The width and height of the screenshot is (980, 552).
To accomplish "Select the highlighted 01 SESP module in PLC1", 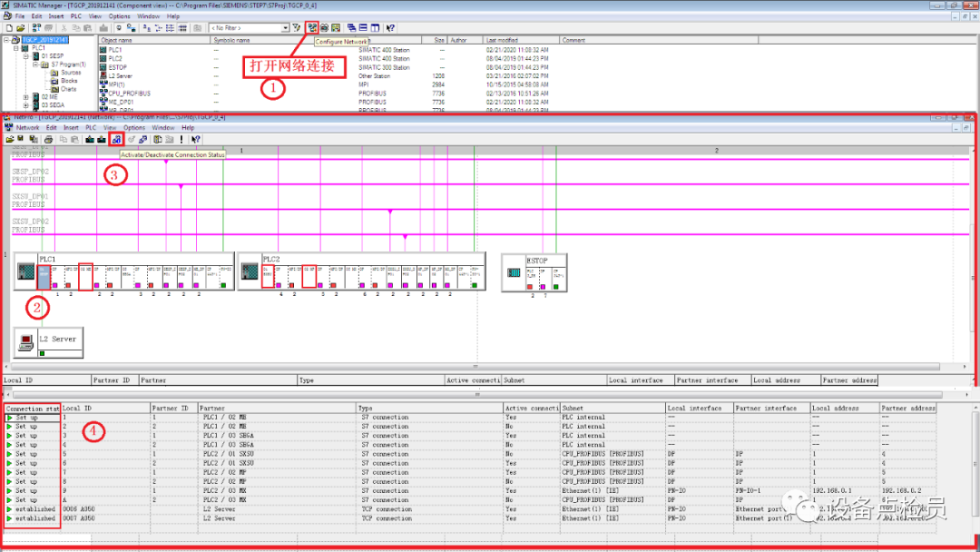I will 44,277.
